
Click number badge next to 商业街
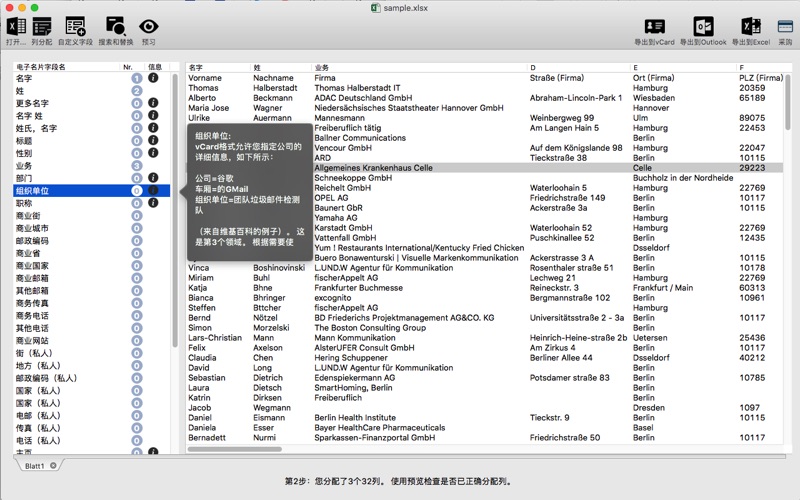point(137,216)
